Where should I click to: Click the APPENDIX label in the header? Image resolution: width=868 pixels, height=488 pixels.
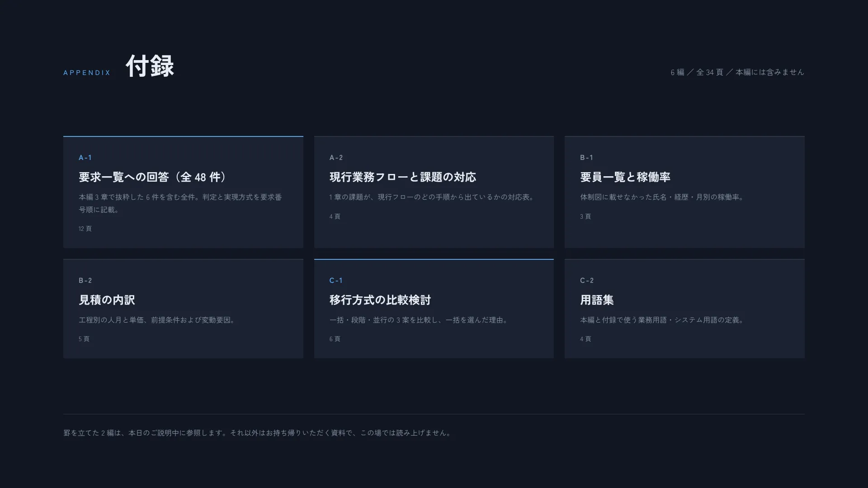(x=87, y=73)
